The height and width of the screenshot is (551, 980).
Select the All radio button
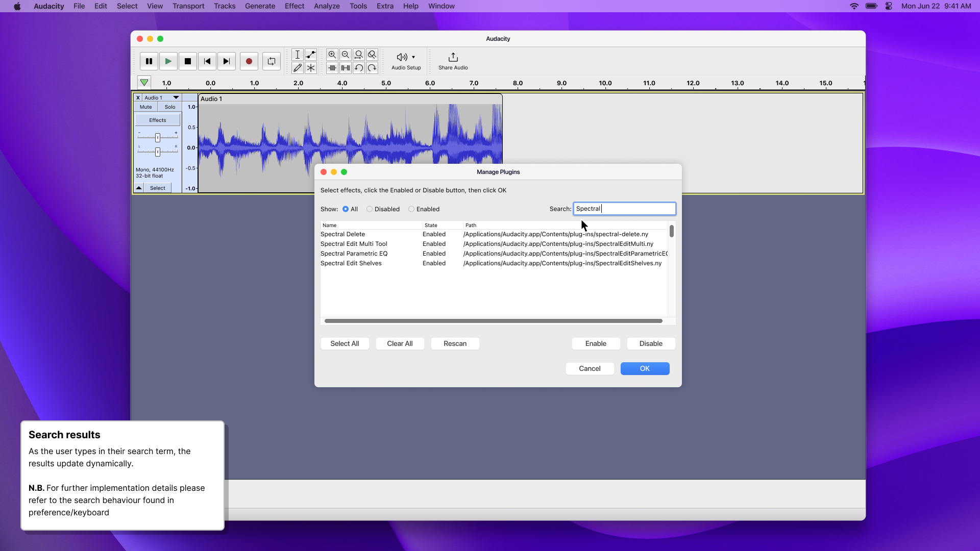coord(346,209)
